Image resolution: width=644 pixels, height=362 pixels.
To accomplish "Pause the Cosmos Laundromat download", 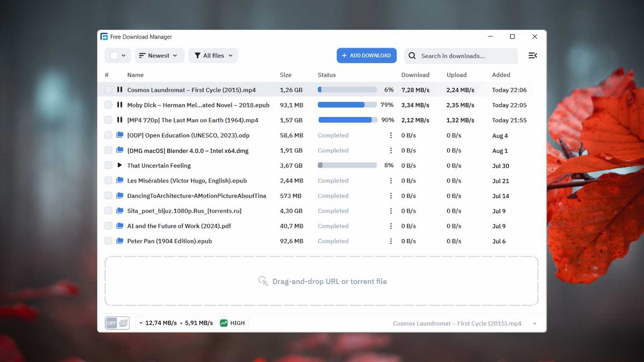I will pos(119,90).
